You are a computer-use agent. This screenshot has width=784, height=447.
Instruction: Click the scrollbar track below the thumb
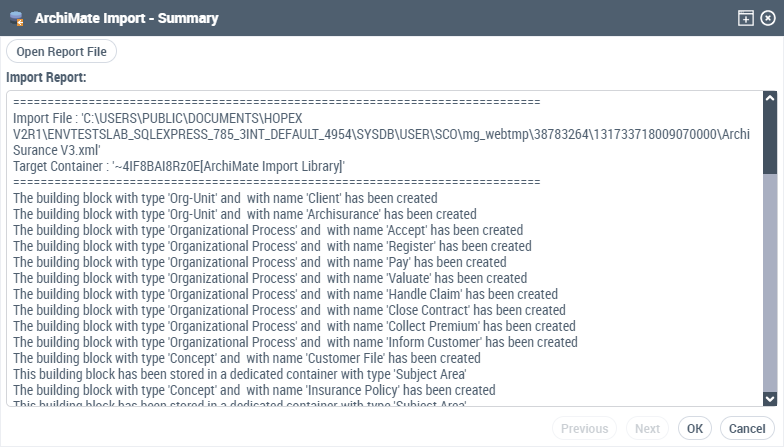[x=769, y=290]
